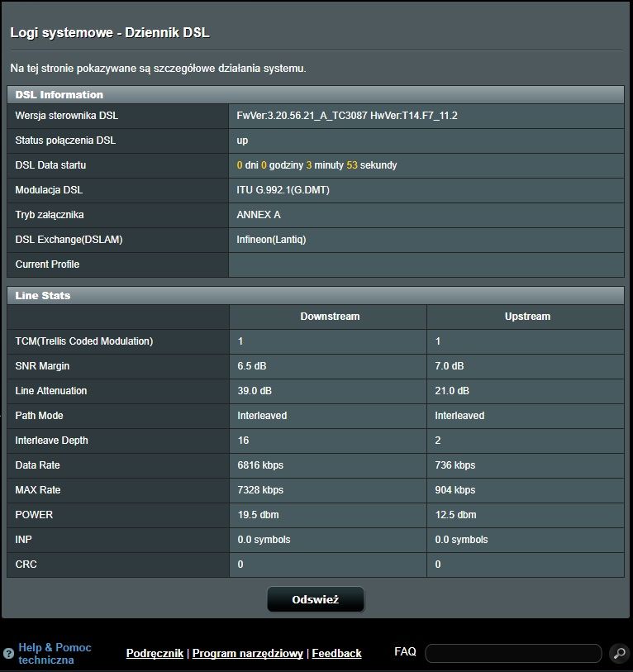
Task: Click the firmware version value text
Action: (x=347, y=116)
